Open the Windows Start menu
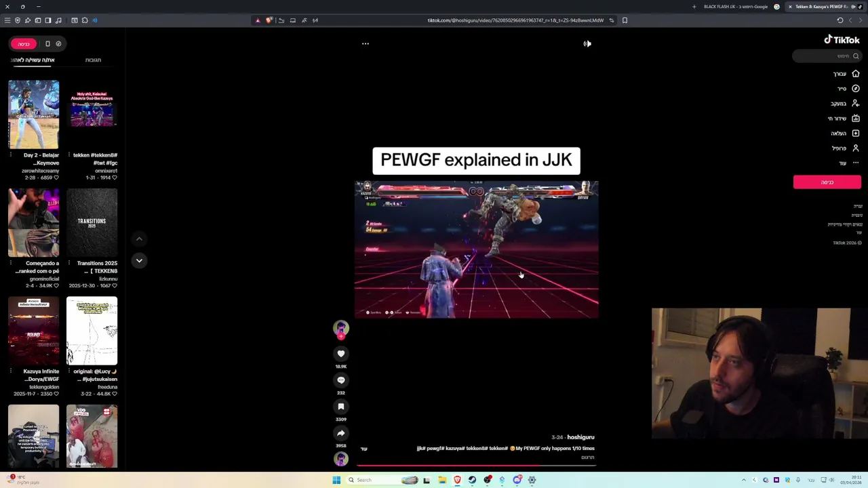 point(336,480)
